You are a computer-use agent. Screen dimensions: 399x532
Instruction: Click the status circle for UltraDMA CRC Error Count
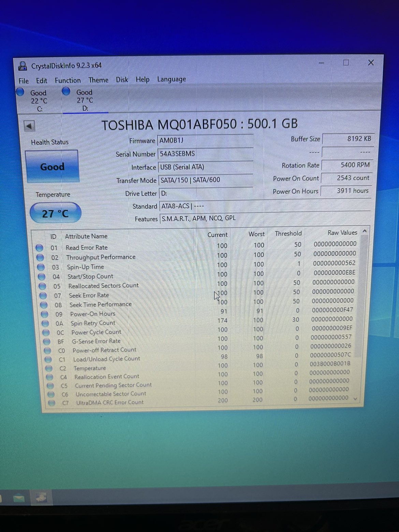[x=51, y=403]
